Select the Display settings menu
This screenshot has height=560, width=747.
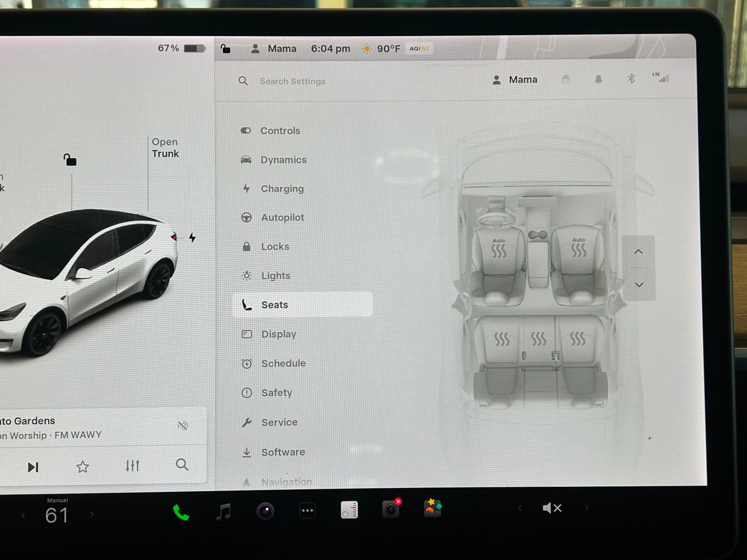278,334
